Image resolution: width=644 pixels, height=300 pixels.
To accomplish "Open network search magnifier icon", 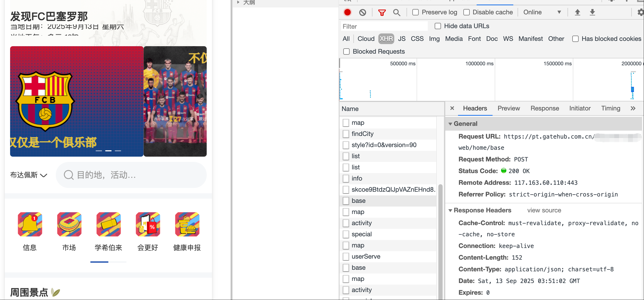I will [x=397, y=12].
